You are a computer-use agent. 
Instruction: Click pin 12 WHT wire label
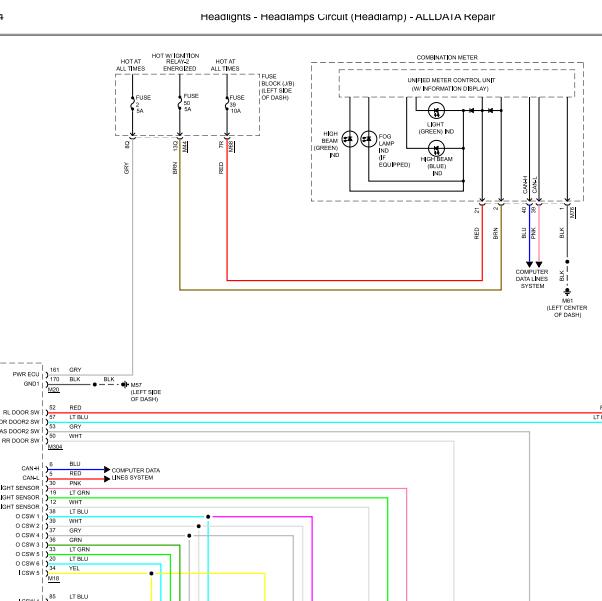66,502
